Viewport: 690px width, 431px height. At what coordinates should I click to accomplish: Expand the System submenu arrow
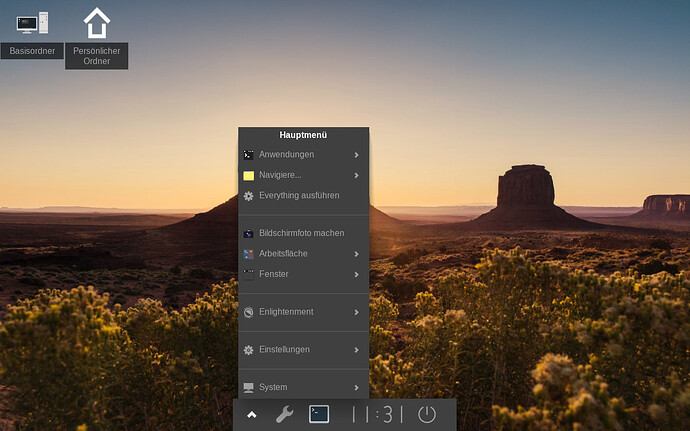357,387
